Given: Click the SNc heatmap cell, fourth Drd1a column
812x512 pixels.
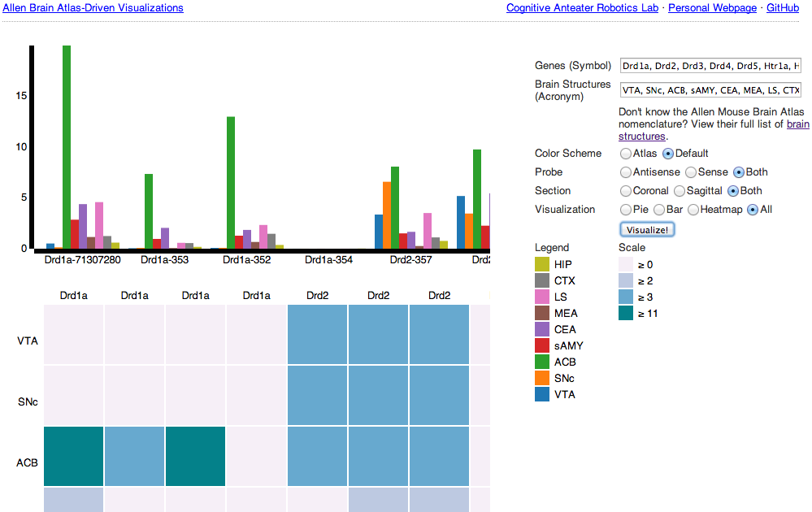Looking at the screenshot, I should coord(256,395).
